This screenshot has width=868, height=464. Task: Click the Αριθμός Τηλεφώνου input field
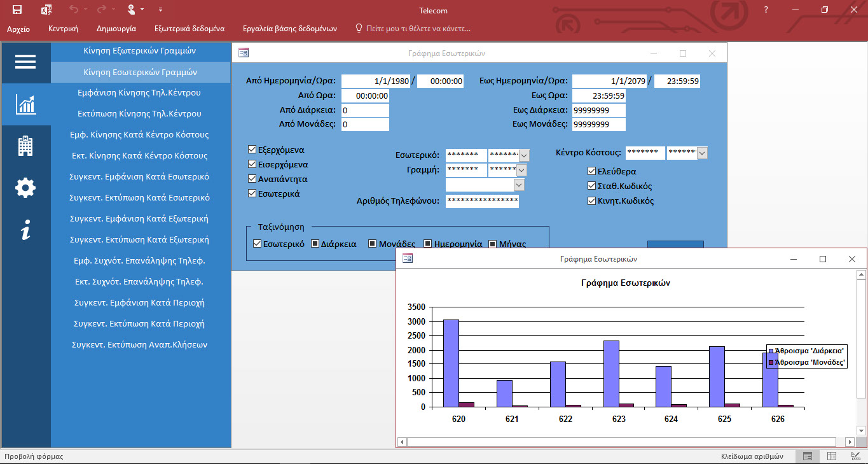tap(482, 201)
